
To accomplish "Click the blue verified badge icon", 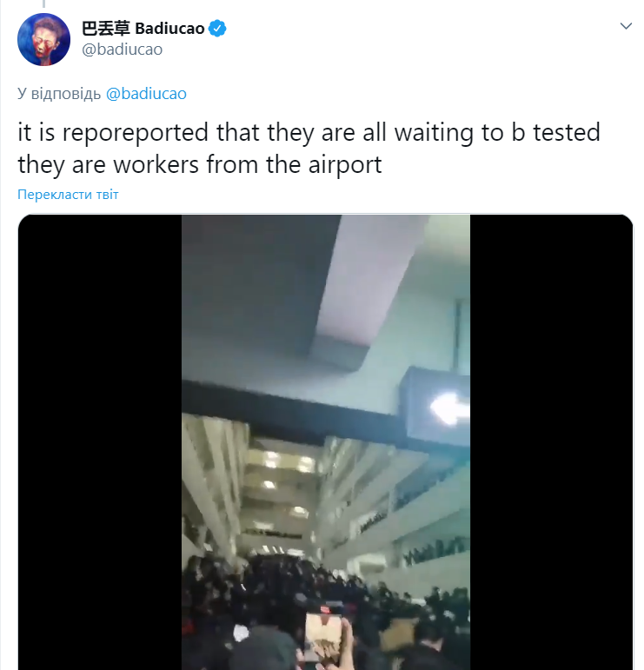I will (x=217, y=29).
